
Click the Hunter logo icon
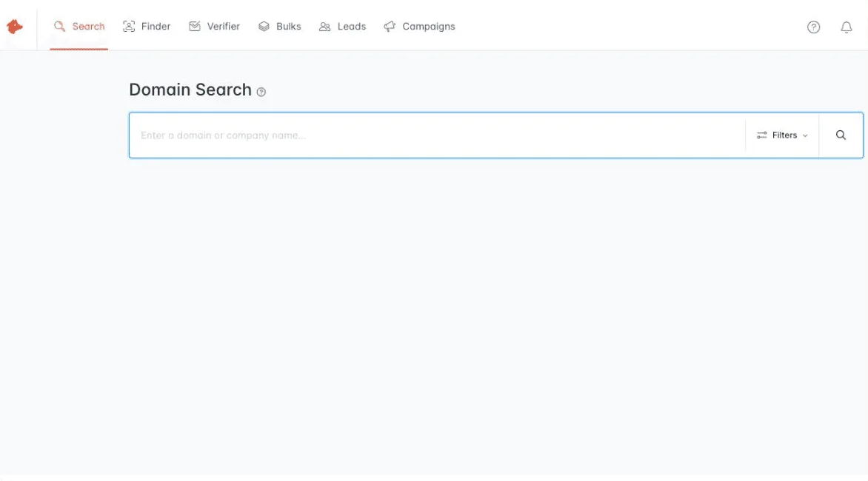click(x=16, y=25)
